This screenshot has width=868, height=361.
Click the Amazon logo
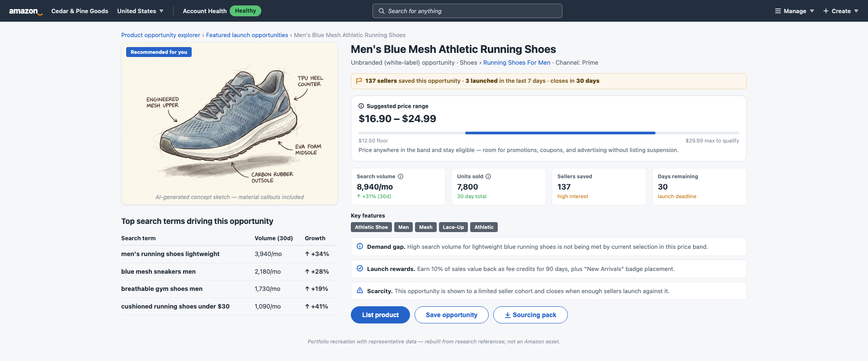click(x=26, y=11)
